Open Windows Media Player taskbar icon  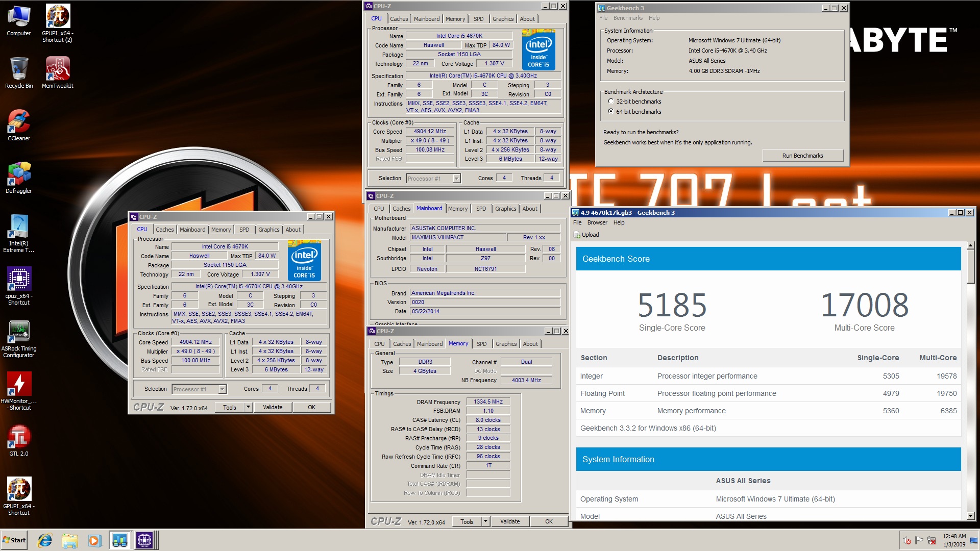[x=94, y=540]
